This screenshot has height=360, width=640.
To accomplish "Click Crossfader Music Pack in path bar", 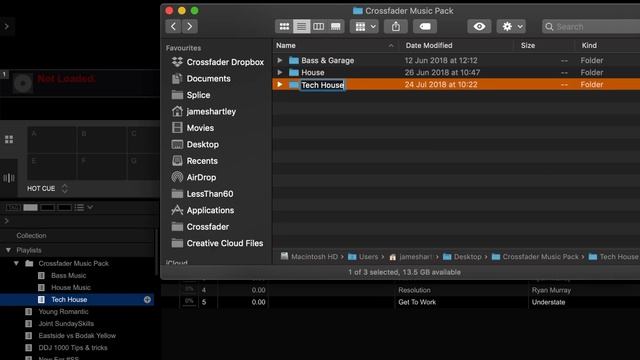I will (535, 257).
